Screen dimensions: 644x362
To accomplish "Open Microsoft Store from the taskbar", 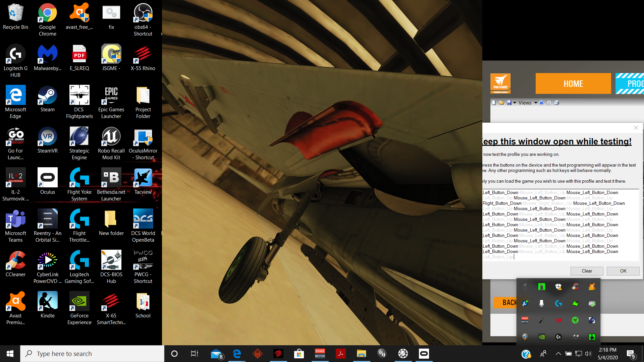I will click(299, 354).
